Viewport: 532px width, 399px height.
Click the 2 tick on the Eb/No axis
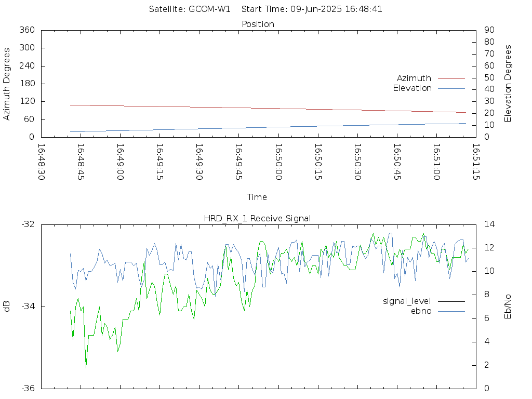(x=487, y=365)
